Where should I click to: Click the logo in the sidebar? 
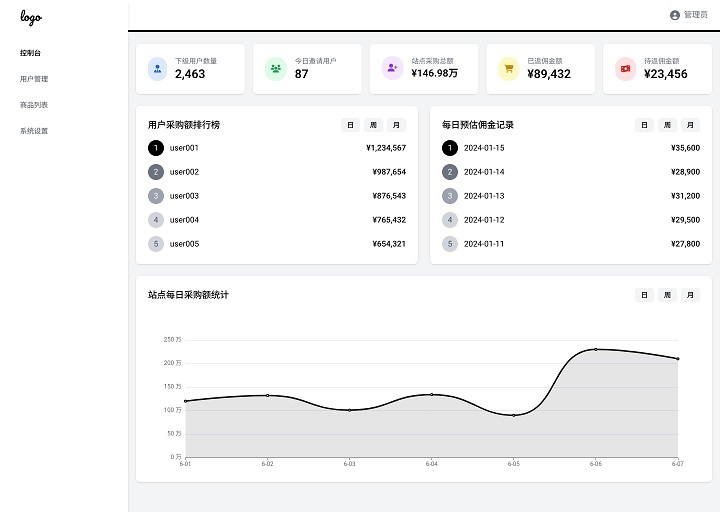point(31,18)
